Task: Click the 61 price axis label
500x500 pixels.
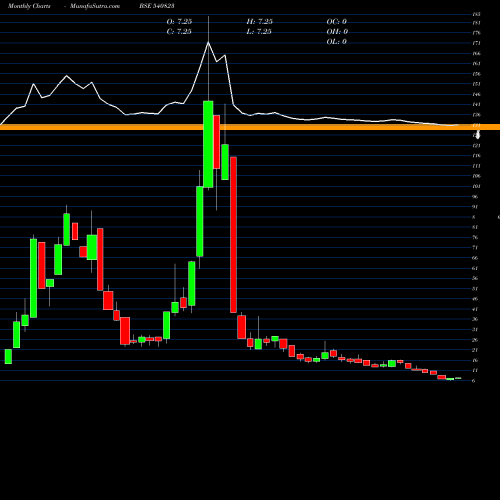Action: point(475,268)
